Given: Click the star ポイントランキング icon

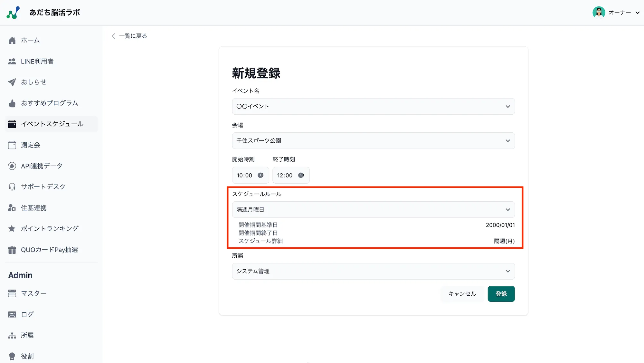Looking at the screenshot, I should [12, 229].
